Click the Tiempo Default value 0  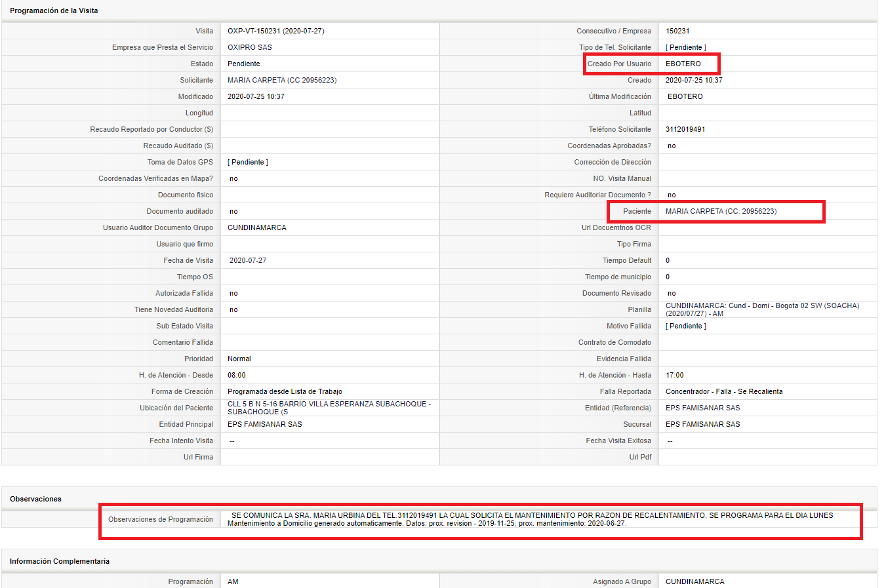click(668, 260)
